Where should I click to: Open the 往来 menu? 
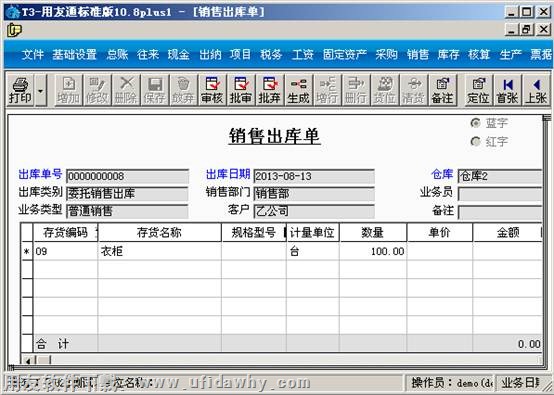pos(148,54)
